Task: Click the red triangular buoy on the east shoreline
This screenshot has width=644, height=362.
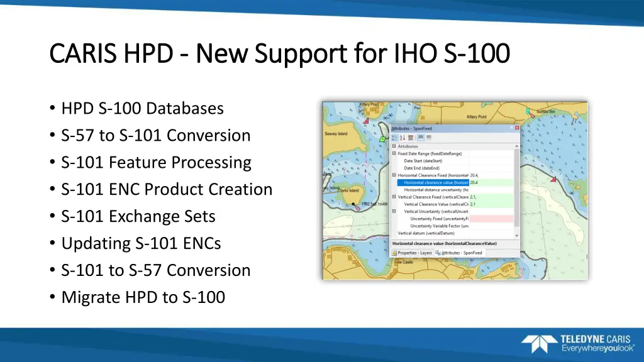Action: click(553, 179)
